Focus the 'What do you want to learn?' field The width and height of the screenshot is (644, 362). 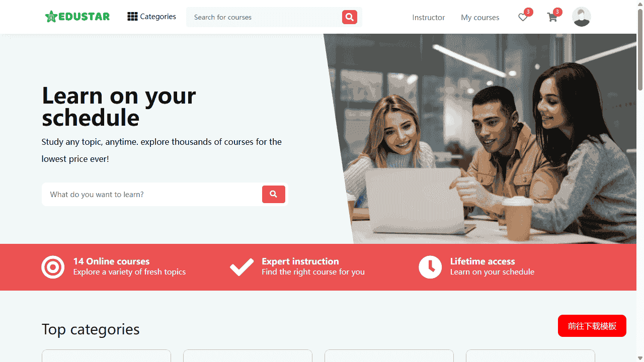(x=152, y=194)
